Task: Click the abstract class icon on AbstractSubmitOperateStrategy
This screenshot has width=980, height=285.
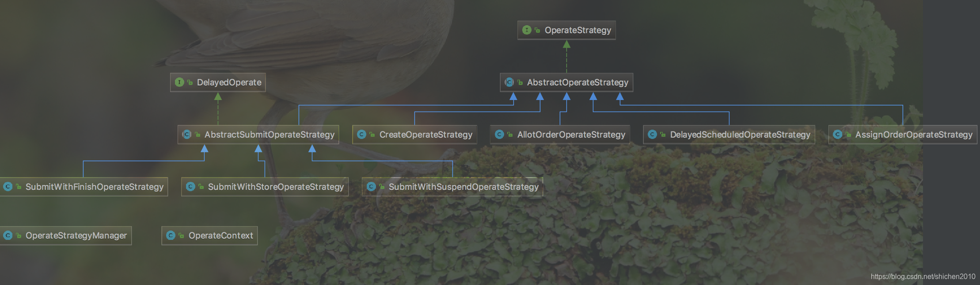Action: (x=187, y=135)
